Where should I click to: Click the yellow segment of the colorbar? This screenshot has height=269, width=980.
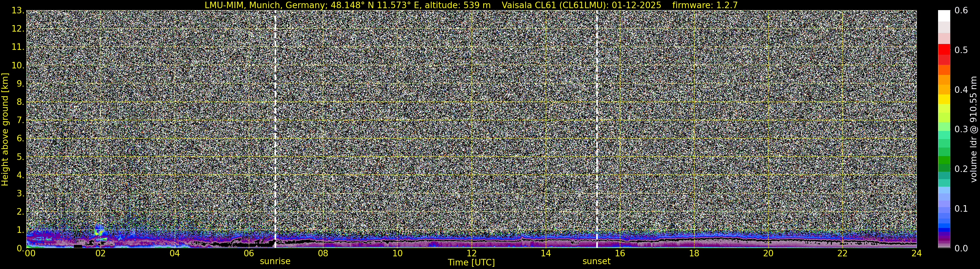coord(944,99)
